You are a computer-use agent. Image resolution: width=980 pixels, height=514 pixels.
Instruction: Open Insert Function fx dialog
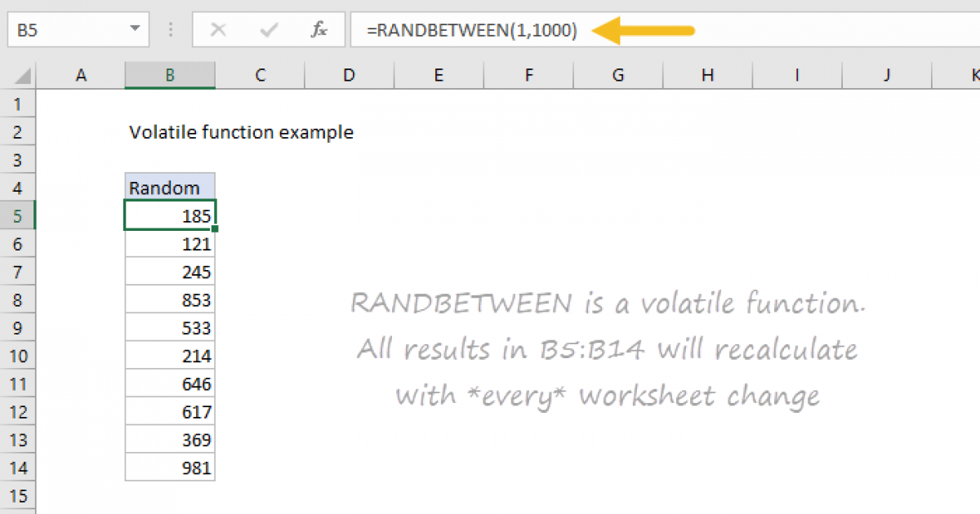pos(318,31)
